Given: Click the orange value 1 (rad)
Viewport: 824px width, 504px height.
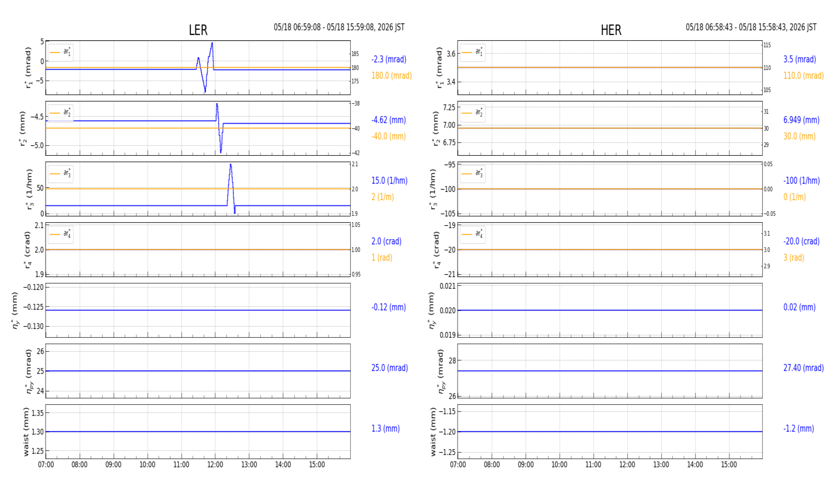Looking at the screenshot, I should [382, 258].
